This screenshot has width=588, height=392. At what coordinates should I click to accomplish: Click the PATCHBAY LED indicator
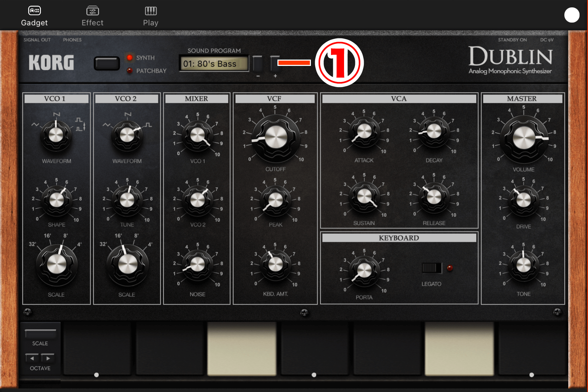(x=130, y=71)
